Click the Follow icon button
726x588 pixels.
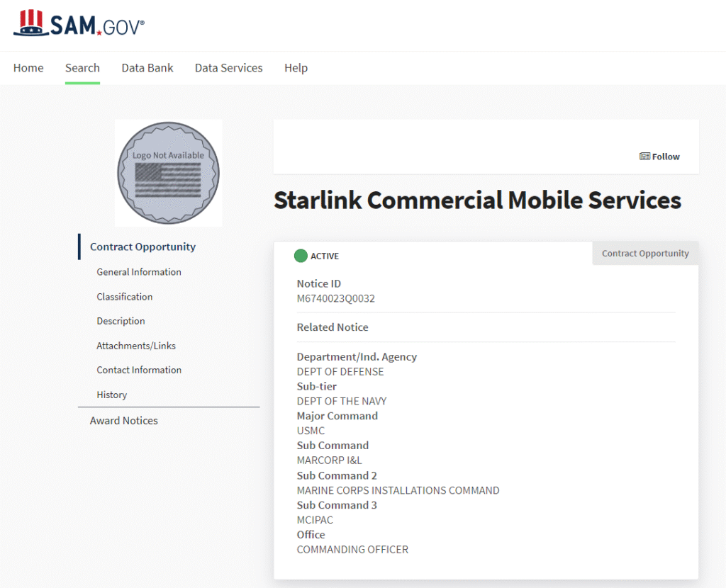click(x=659, y=157)
